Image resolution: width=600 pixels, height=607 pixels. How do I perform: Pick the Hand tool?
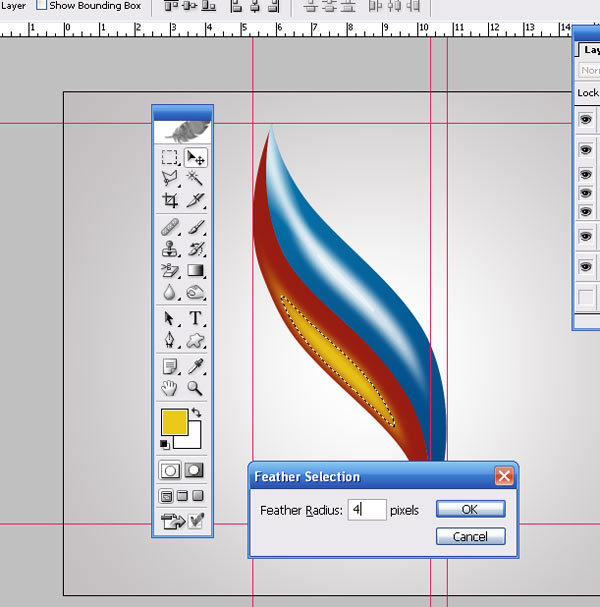[x=171, y=388]
